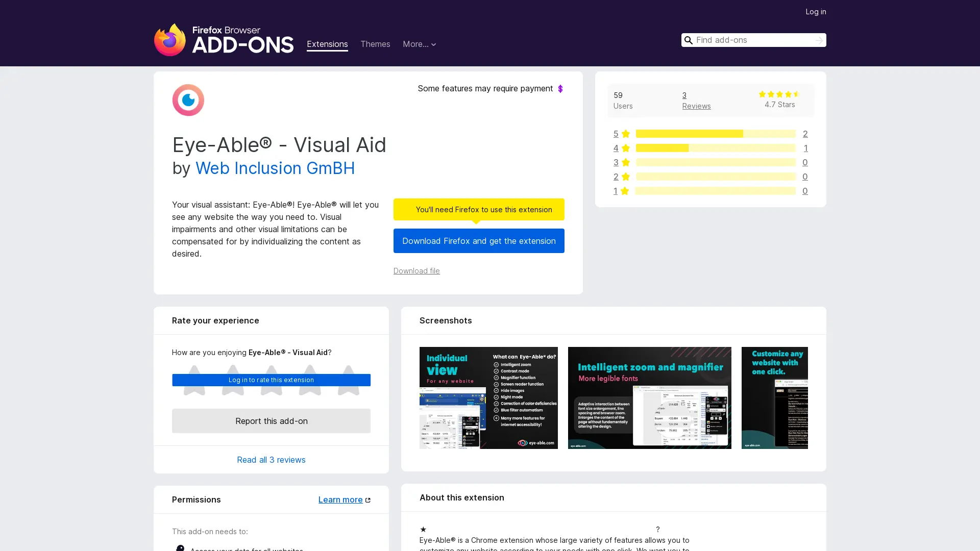Image resolution: width=980 pixels, height=551 pixels.
Task: Open the Individual view screenshot thumbnail
Action: point(488,398)
